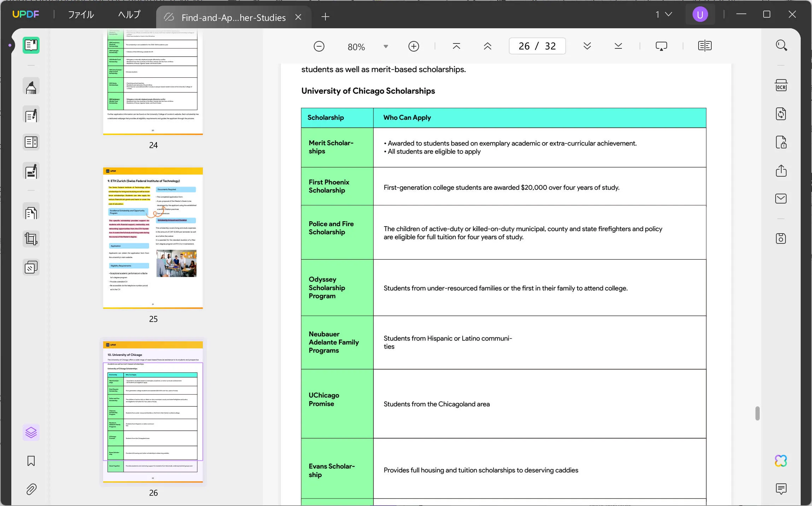Open the Protect PDF lock tool
812x506 pixels.
[x=781, y=142]
